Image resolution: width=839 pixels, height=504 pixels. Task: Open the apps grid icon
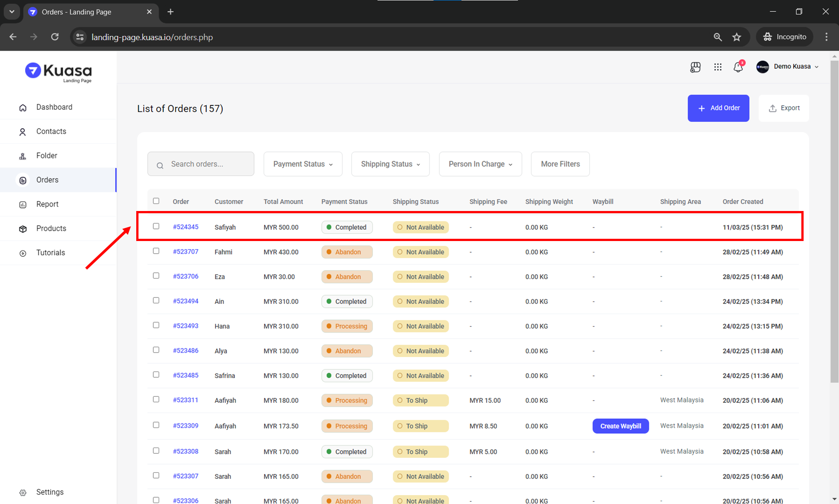[x=718, y=67]
